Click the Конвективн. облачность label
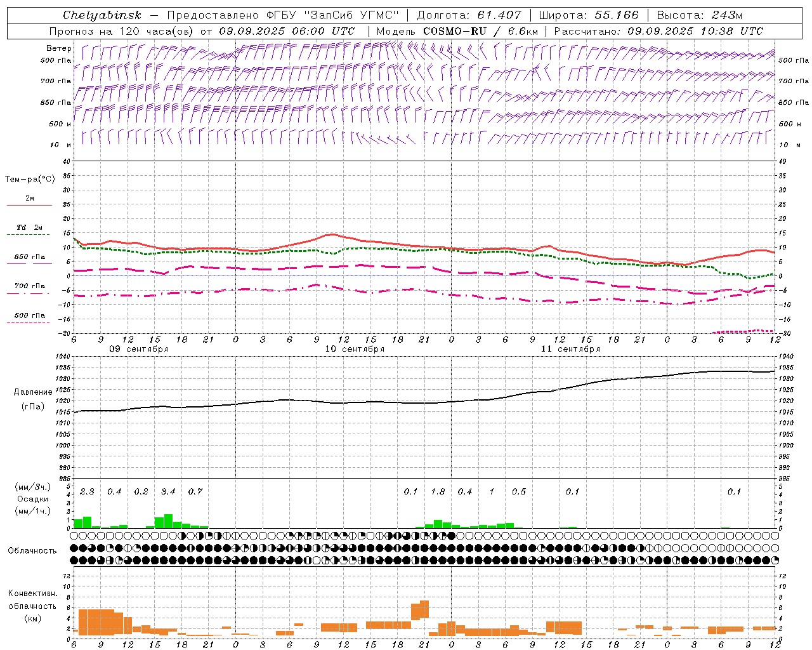 [32, 600]
